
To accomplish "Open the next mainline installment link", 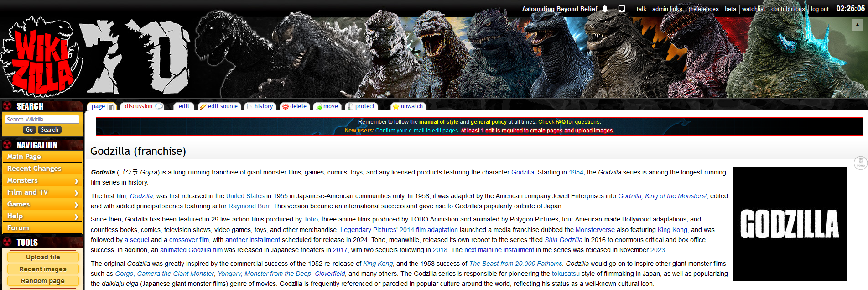I will (499, 250).
